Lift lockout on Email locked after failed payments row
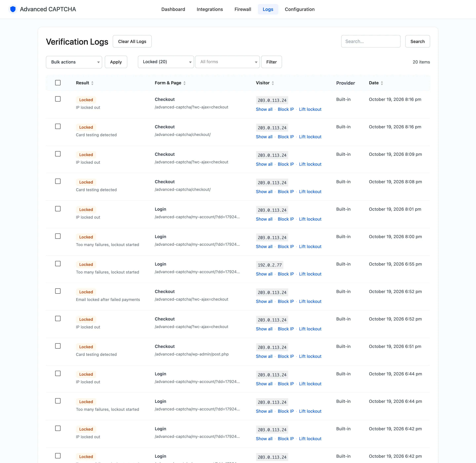Screen dimensions: 476x463 (x=310, y=301)
